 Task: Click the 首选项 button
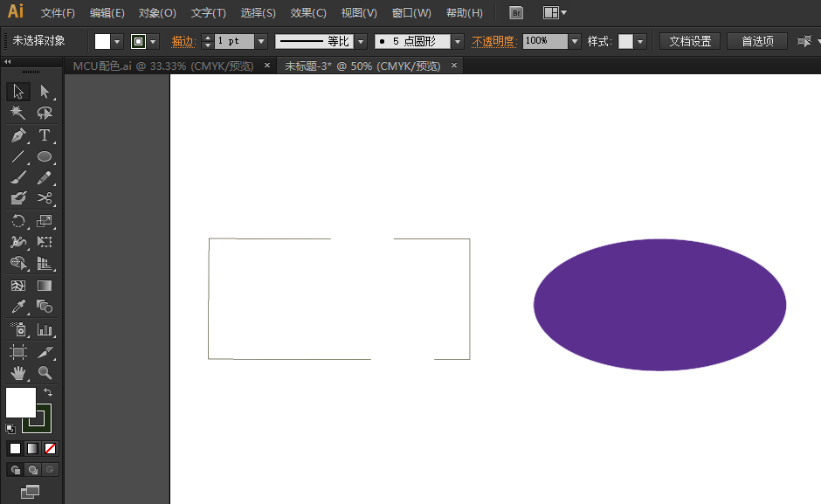[757, 41]
